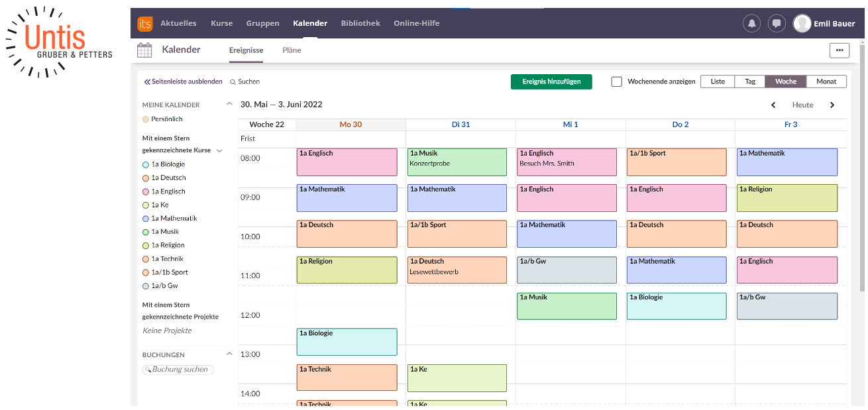Go to the previous week arrow
This screenshot has width=868, height=410.
[x=773, y=105]
